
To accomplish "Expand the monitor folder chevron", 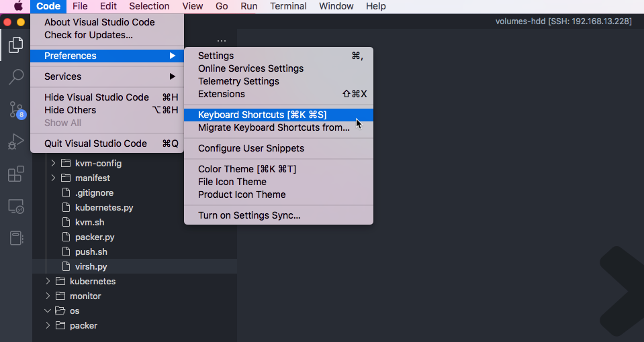I will (x=48, y=296).
